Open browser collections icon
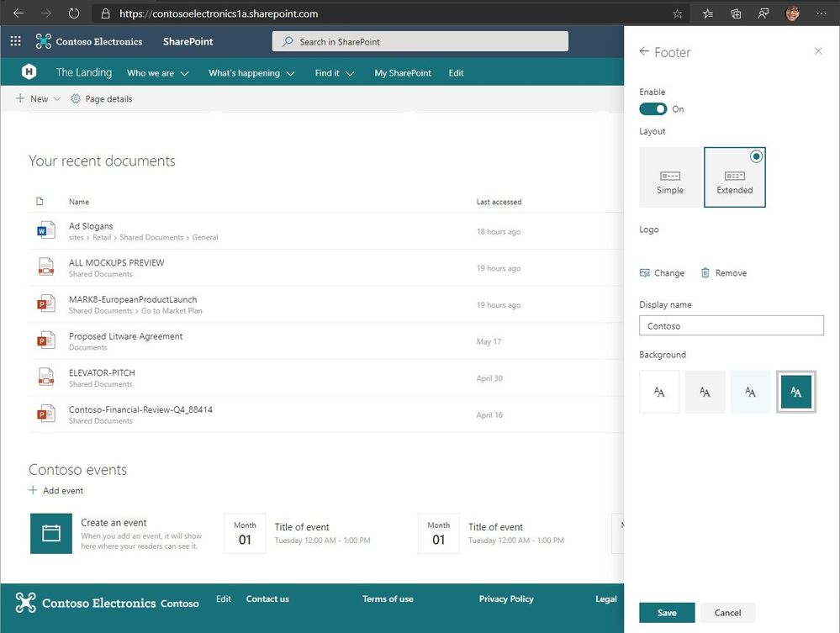This screenshot has width=840, height=633. (x=736, y=14)
